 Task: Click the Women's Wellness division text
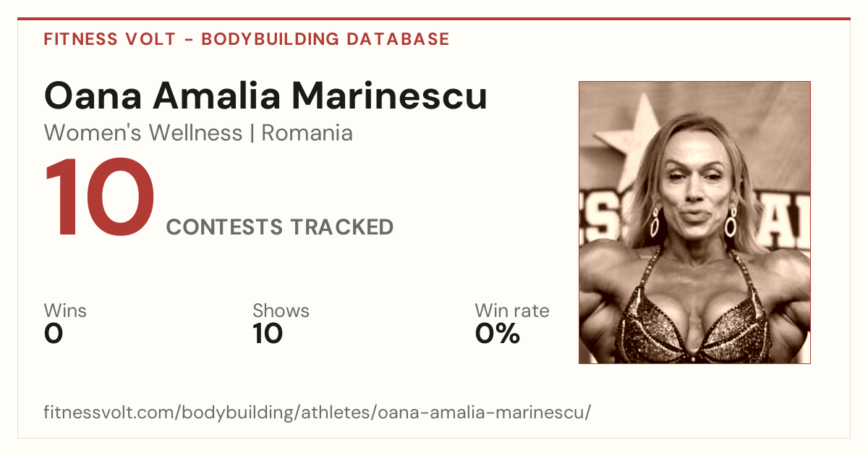tap(143, 133)
